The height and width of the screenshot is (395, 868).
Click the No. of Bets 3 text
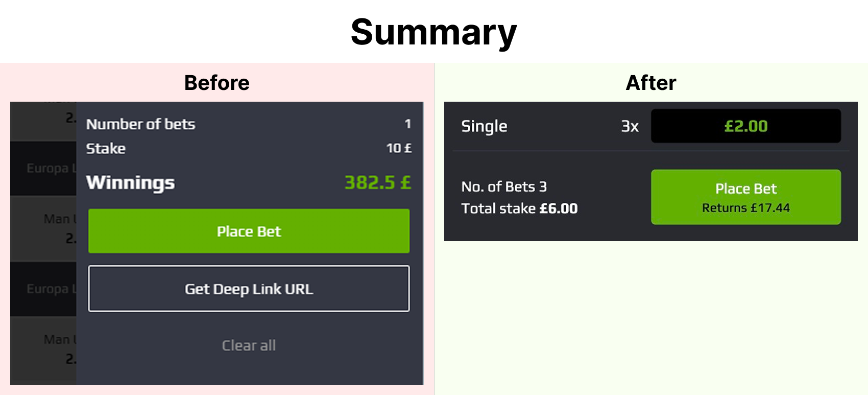pos(504,187)
